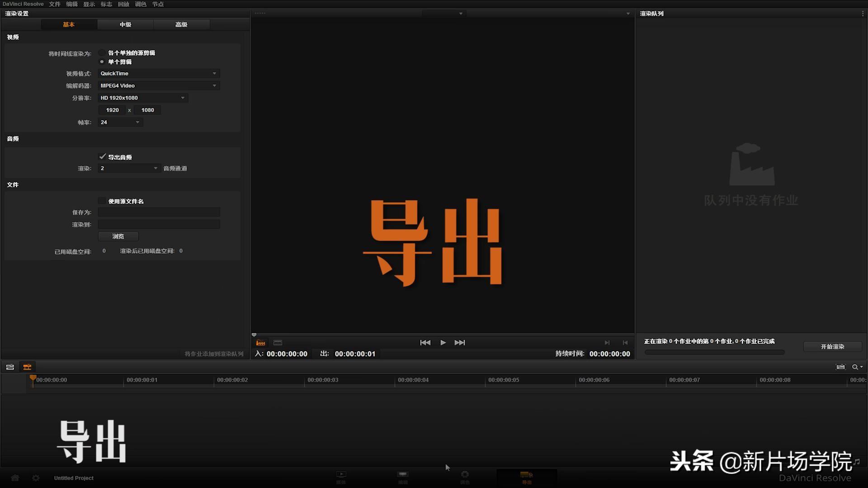This screenshot has height=488, width=868.
Task: Select single clip render option
Action: [x=102, y=62]
